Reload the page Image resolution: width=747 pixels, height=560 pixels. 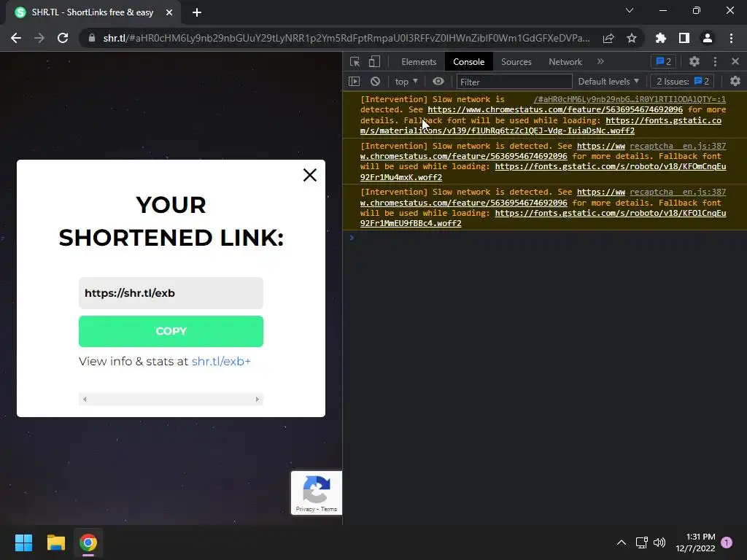pyautogui.click(x=63, y=38)
